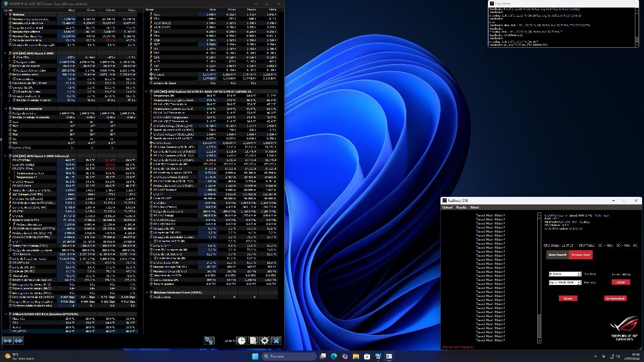Click the RealBench log scrollbar up arrow
The image size is (644, 362).
click(x=539, y=215)
